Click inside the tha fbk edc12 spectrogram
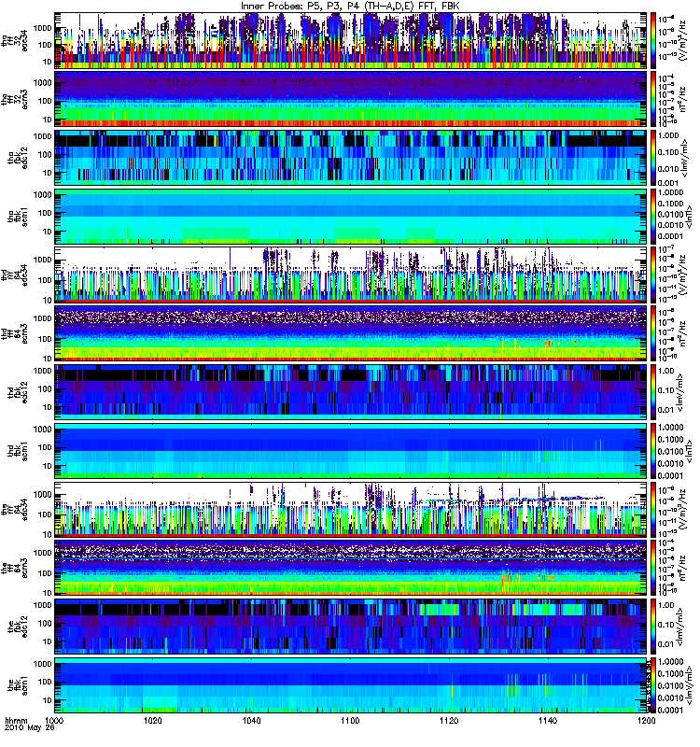The height and width of the screenshot is (747, 700). pyautogui.click(x=350, y=158)
